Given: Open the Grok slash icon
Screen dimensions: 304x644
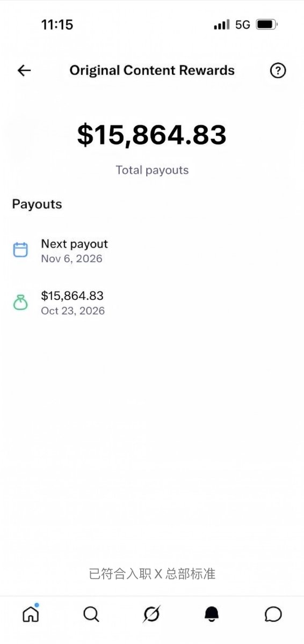Looking at the screenshot, I should pos(152,614).
